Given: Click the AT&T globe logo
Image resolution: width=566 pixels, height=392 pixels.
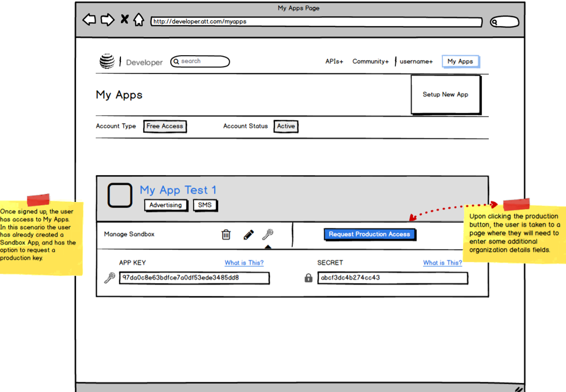Looking at the screenshot, I should (107, 61).
